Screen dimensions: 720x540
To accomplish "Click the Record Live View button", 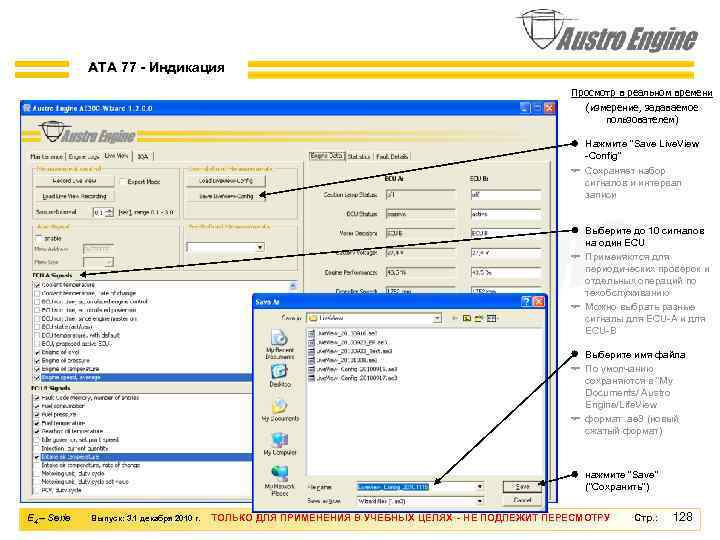I will 74,181.
